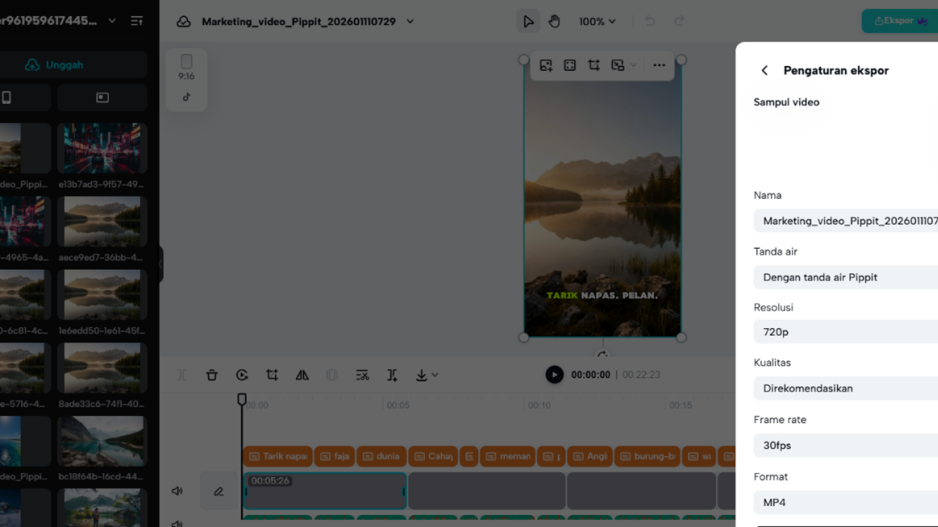Click the timeline playhead marker
Viewport: 938px width, 527px height.
(x=242, y=399)
